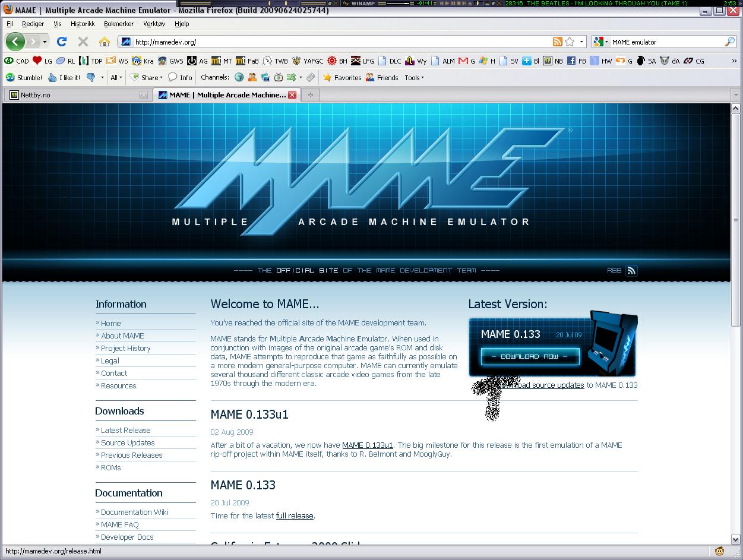The height and width of the screenshot is (560, 743).
Task: Open the Kra bookmark
Action: coord(143,61)
